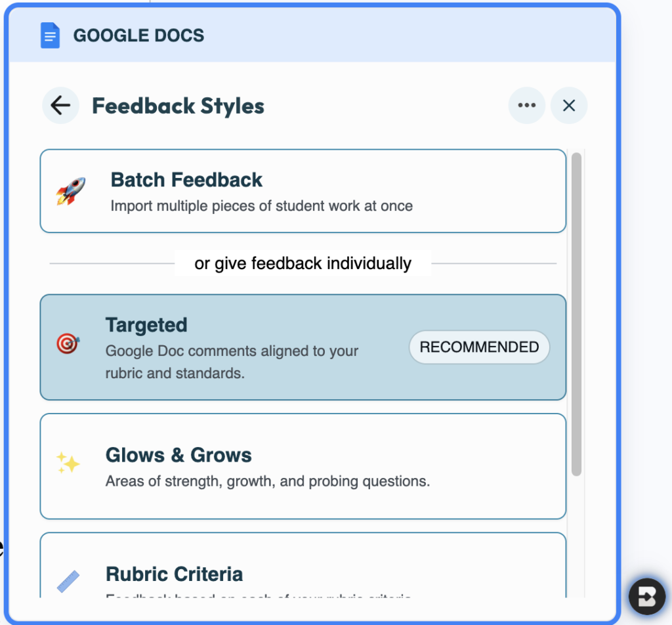Choose the Batch Feedback option
This screenshot has height=625, width=672.
(x=303, y=191)
